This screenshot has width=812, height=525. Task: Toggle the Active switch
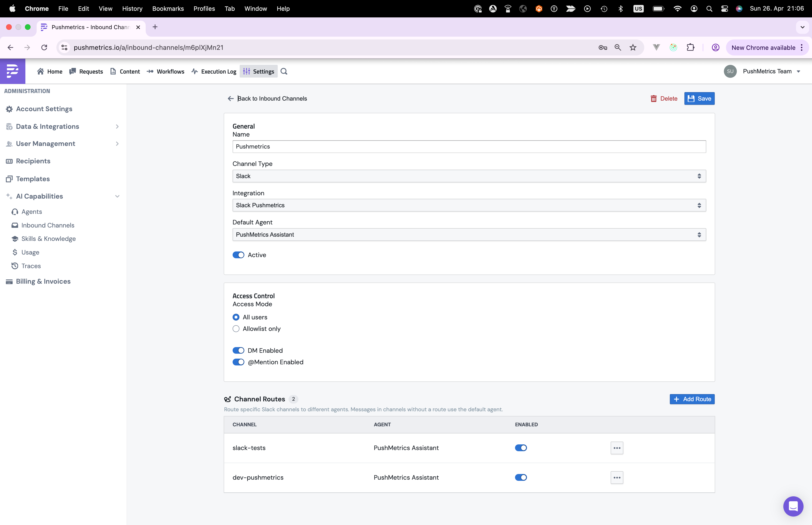(238, 255)
